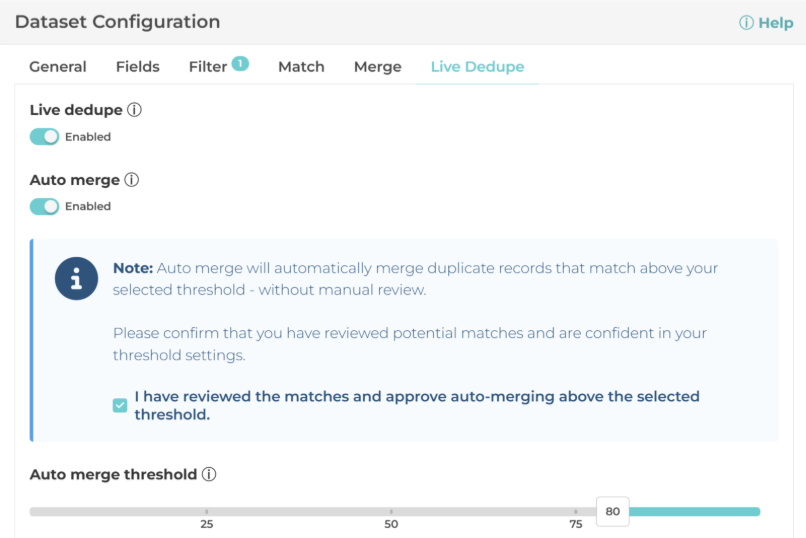Open Help in the header

click(x=766, y=23)
